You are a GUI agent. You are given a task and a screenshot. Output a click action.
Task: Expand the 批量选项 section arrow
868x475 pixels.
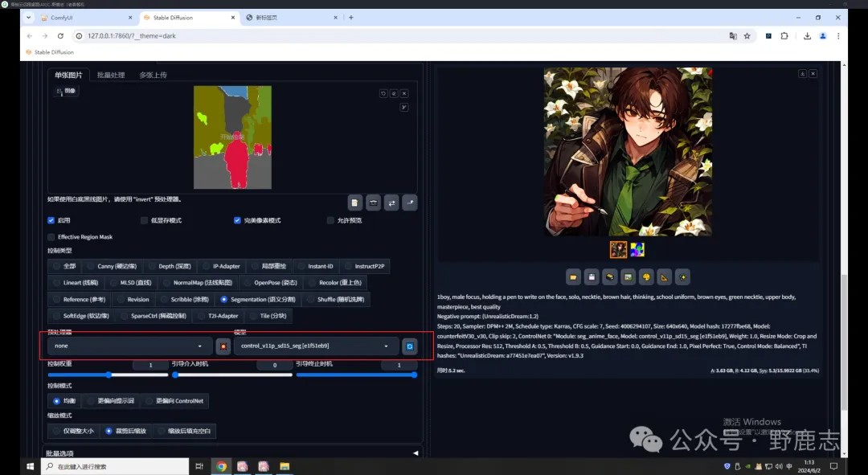[x=416, y=452]
